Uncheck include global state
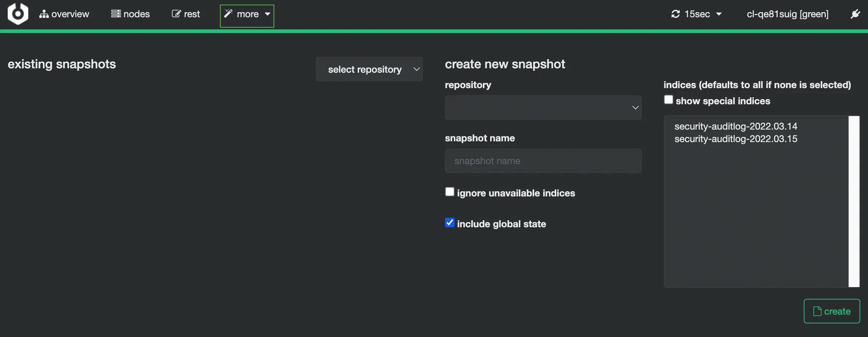The height and width of the screenshot is (337, 868). pos(449,223)
